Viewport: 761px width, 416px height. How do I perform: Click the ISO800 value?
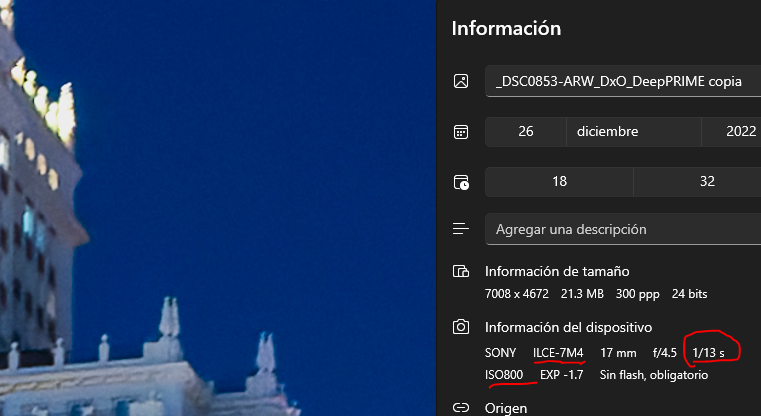pos(504,375)
